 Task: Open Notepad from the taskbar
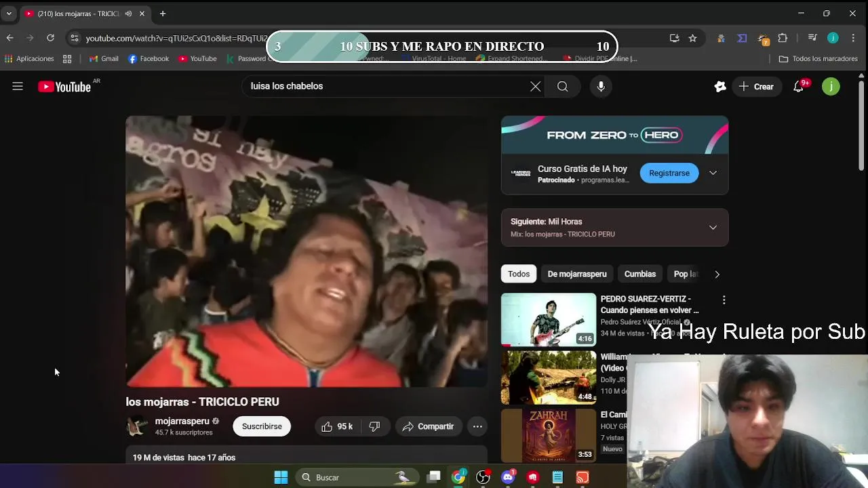557,477
